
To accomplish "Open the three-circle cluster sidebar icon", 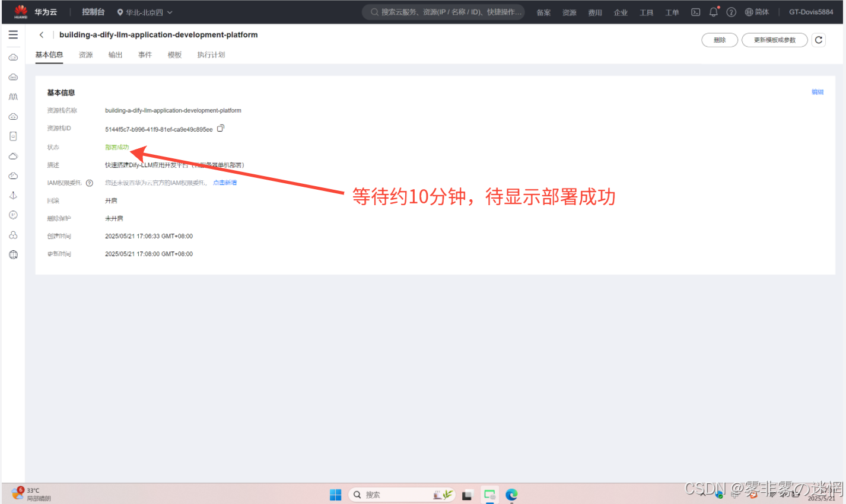I will coord(13,235).
